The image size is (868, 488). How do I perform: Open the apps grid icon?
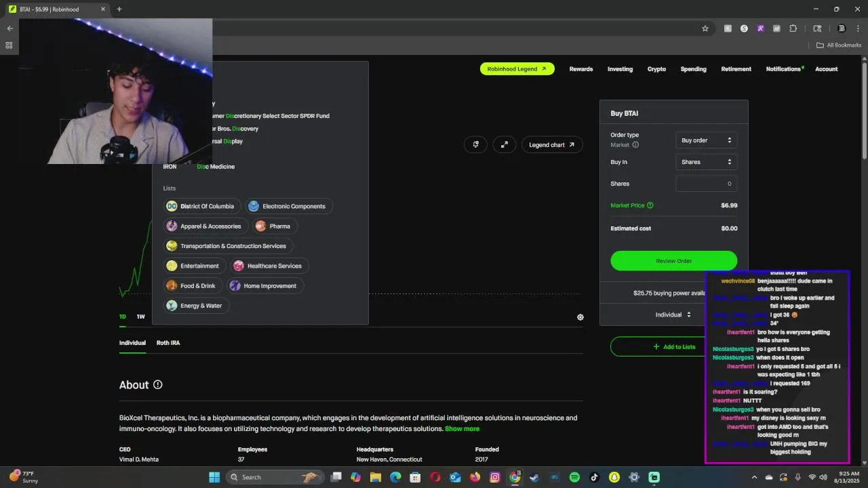pyautogui.click(x=9, y=45)
